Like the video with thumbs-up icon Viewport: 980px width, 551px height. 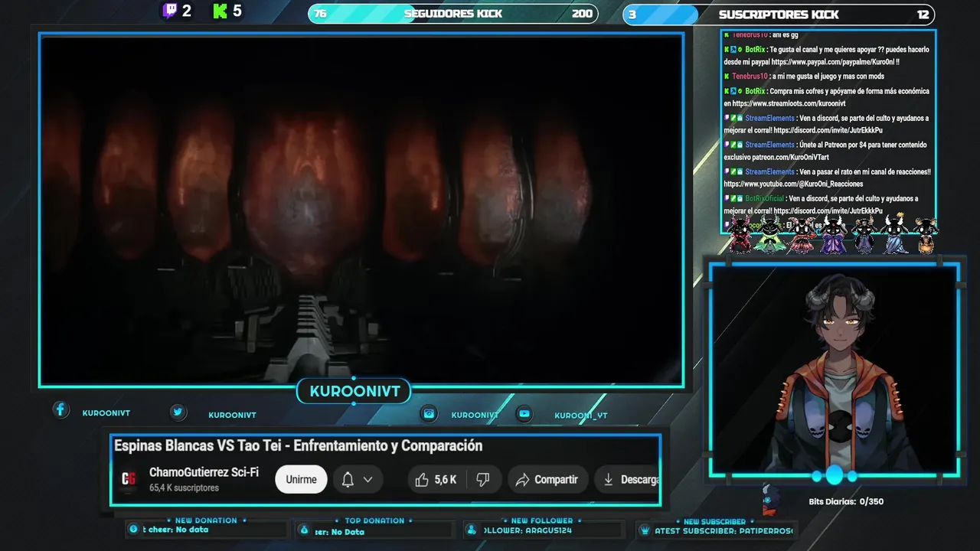422,480
